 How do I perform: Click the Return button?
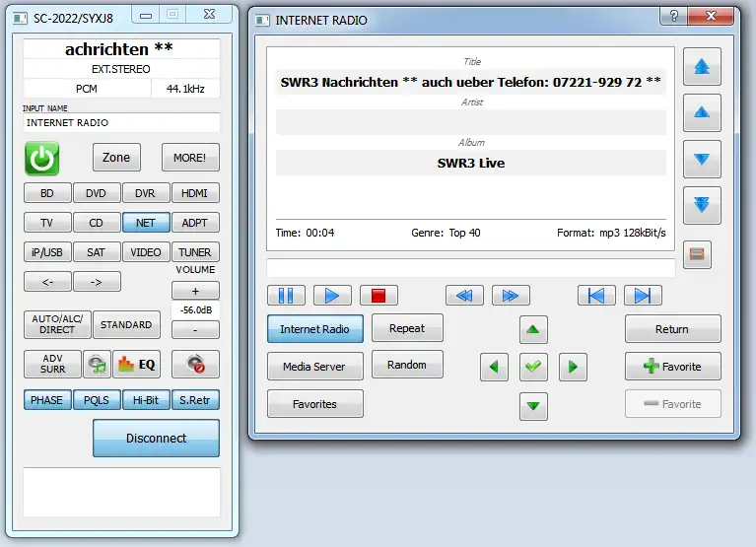pos(673,329)
